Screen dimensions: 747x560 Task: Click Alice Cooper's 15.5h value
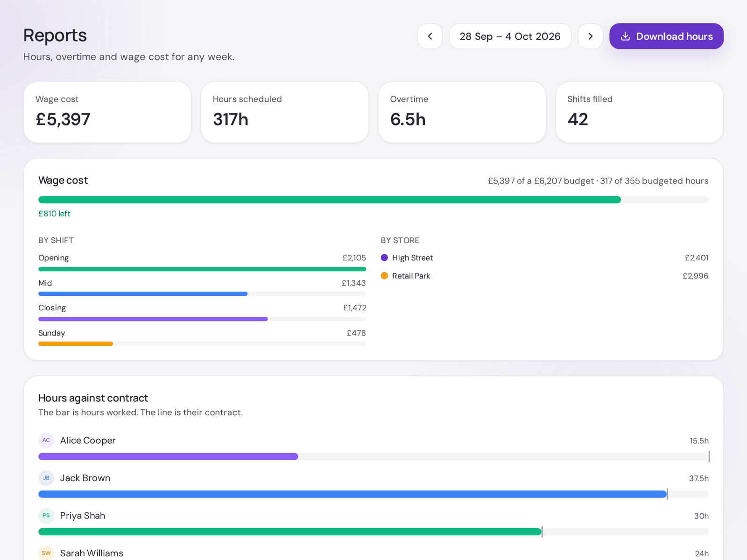click(x=699, y=441)
